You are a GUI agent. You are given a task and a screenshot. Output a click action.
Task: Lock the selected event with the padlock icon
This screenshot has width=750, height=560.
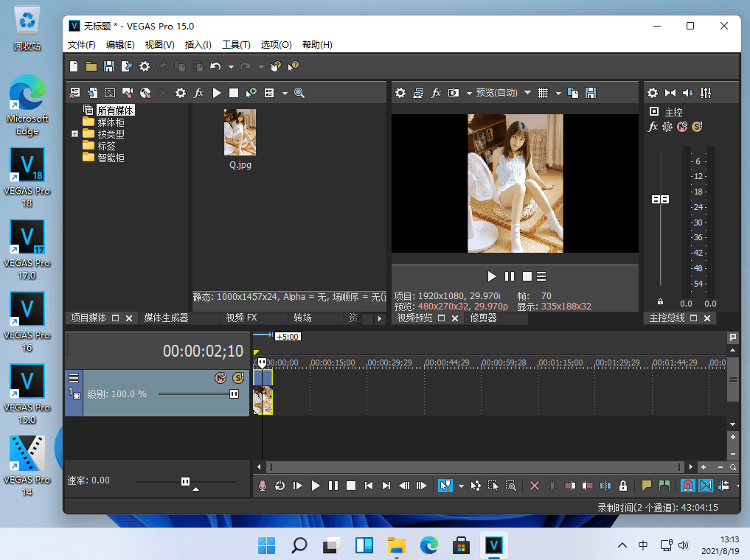[622, 486]
